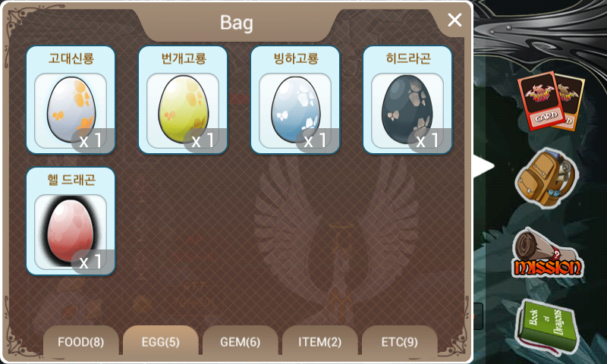This screenshot has height=364, width=607.
Task: Click the x1 count on 히드라곤 egg
Action: click(429, 141)
